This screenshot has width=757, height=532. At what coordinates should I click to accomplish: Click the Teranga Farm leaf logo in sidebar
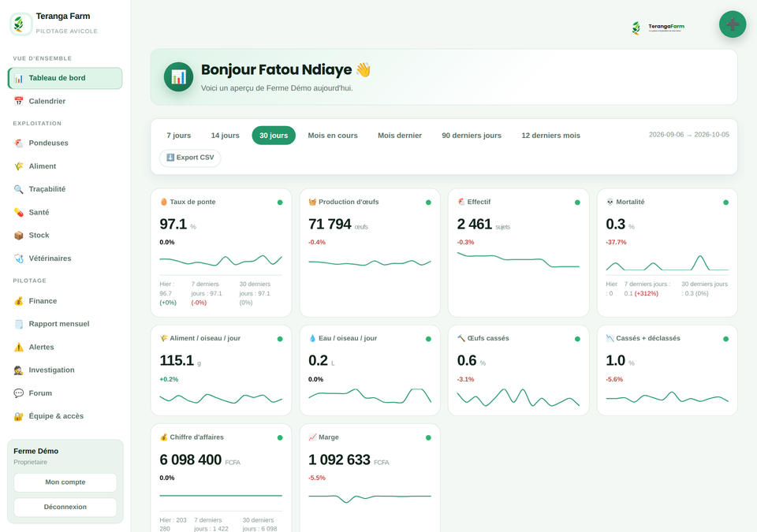click(x=21, y=24)
